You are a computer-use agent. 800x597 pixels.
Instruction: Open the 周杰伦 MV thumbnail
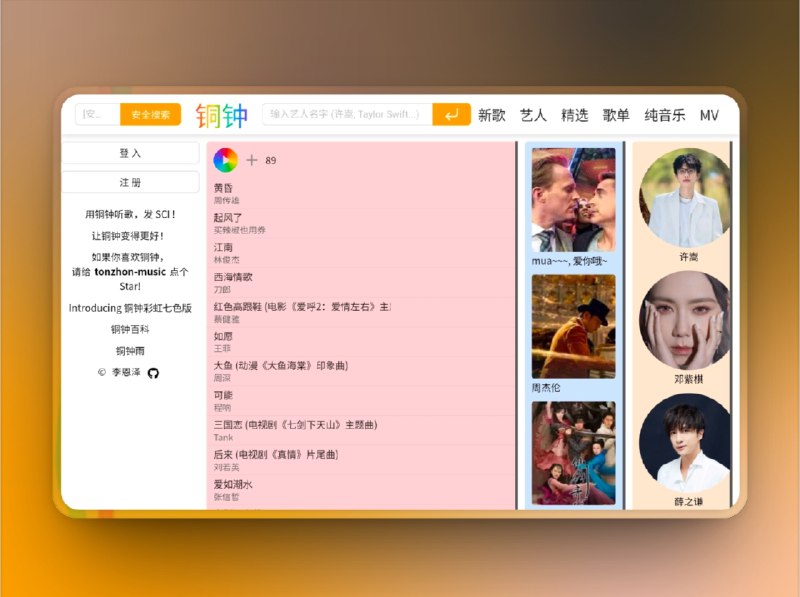(573, 324)
